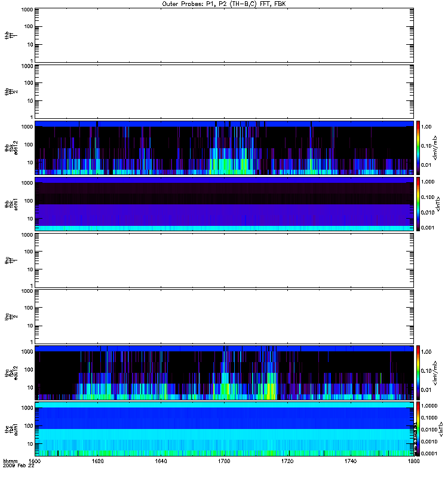Select the empty thc fff 2 panel
The height and width of the screenshot is (478, 448).
coord(224,317)
